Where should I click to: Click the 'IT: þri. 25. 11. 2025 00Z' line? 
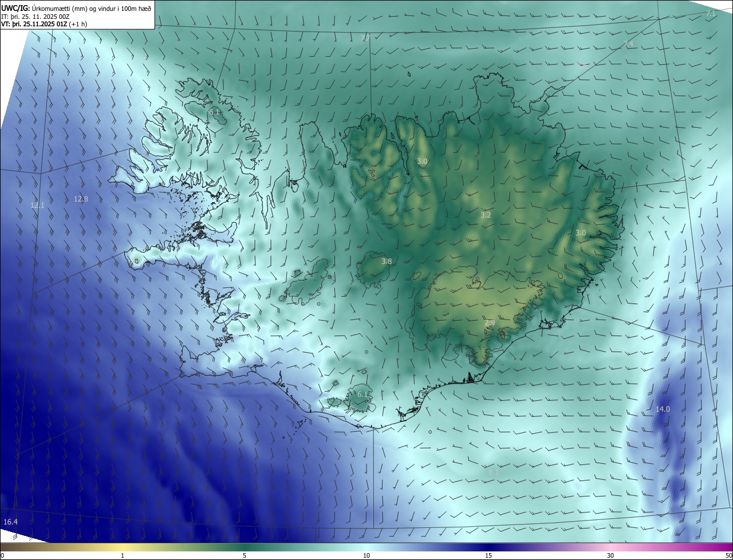34,17
